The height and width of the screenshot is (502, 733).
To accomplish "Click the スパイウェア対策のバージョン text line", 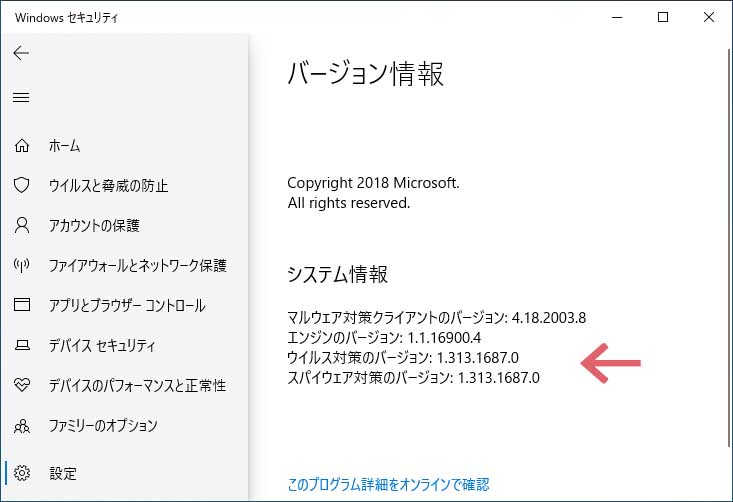I will [x=413, y=377].
